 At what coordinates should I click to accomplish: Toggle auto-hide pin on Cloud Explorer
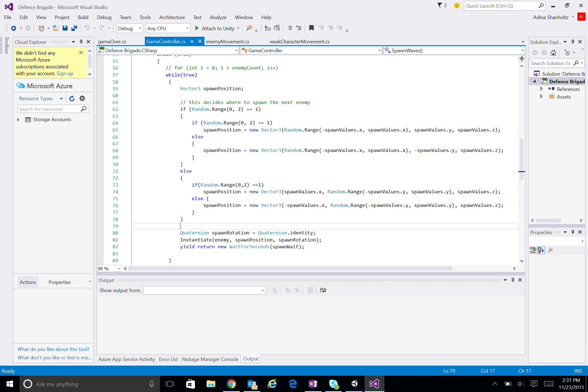[x=81, y=42]
